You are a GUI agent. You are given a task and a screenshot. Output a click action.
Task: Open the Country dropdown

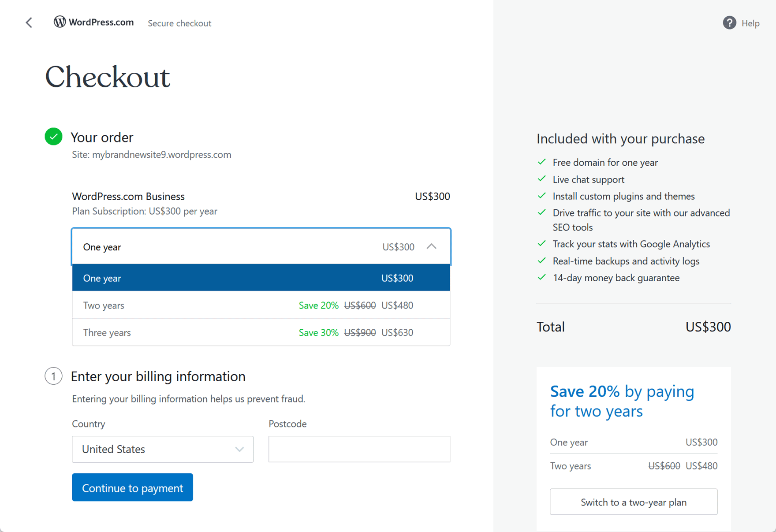(x=163, y=449)
